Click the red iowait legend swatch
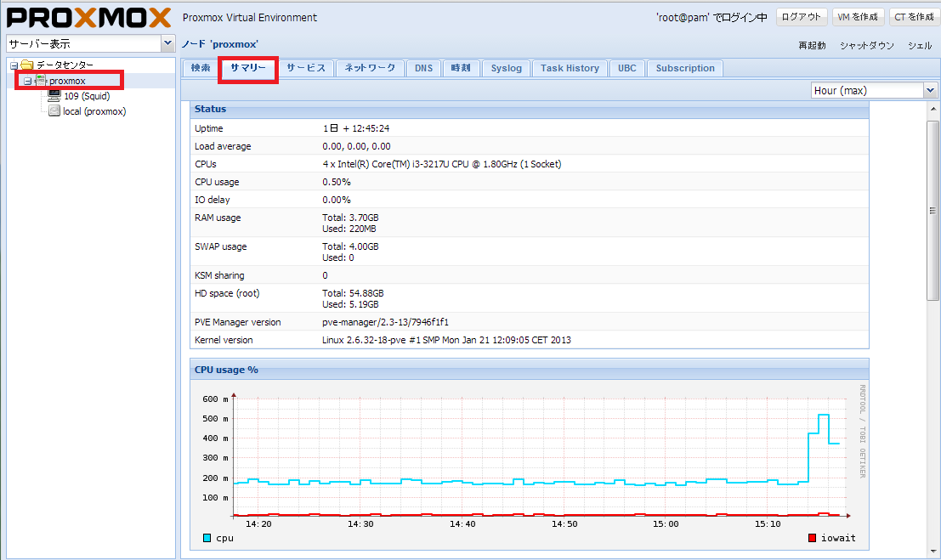This screenshot has height=560, width=941. click(812, 538)
